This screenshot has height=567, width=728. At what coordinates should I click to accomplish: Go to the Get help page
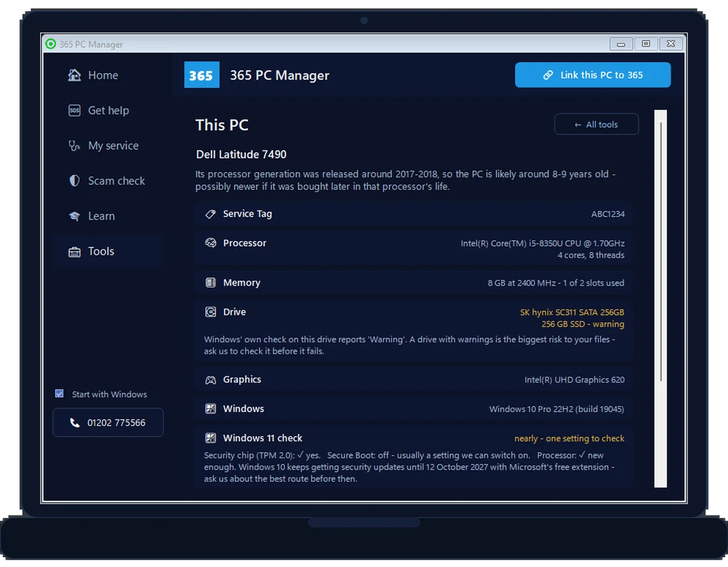(x=108, y=110)
